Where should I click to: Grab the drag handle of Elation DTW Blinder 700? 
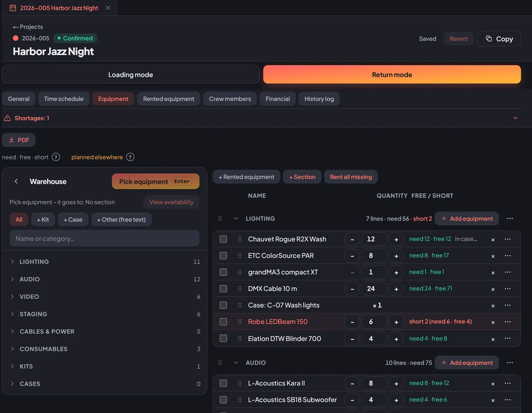click(240, 338)
